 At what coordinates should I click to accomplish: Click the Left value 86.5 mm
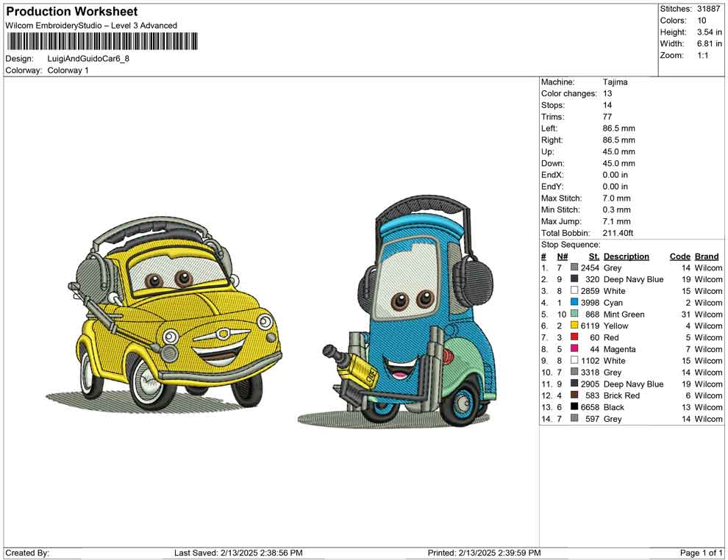(619, 128)
